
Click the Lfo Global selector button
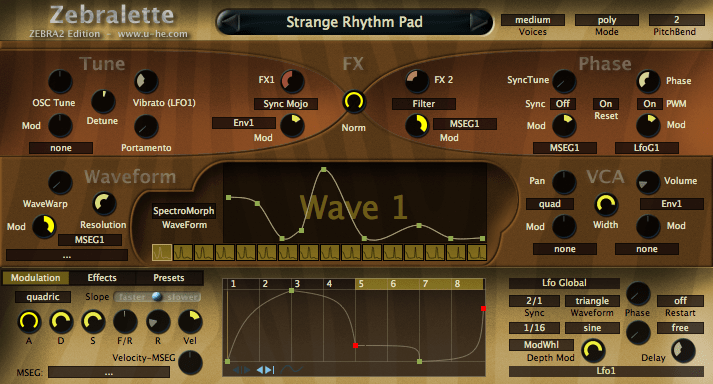[x=564, y=283]
